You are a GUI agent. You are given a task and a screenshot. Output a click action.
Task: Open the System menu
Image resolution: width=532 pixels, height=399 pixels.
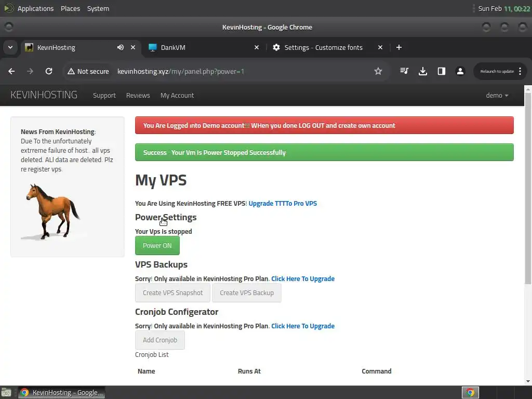(98, 8)
